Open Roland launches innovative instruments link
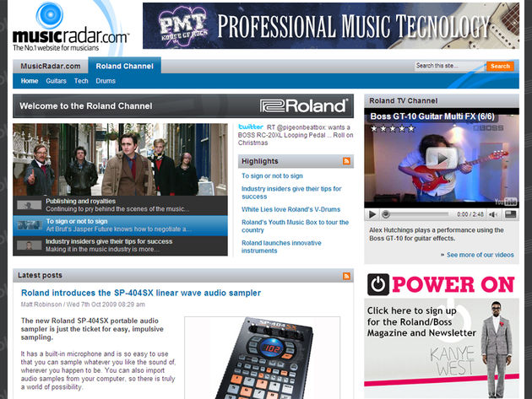Screen dimensions: 532x399 281,247
